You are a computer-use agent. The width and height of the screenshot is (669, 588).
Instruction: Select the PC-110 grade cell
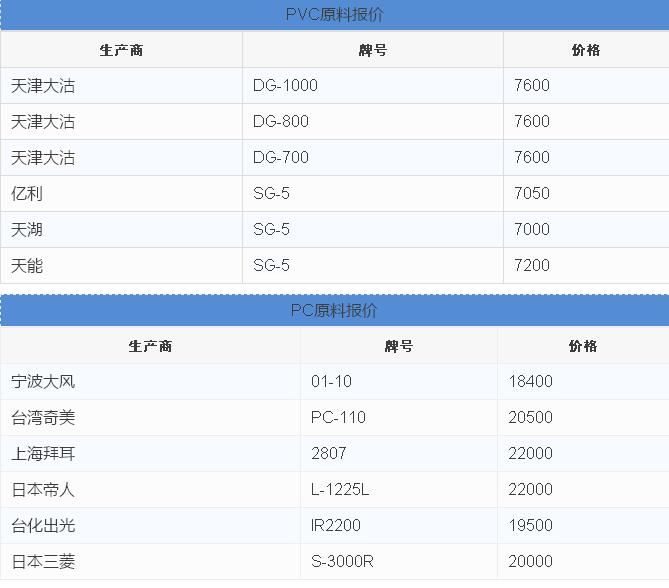click(x=399, y=417)
